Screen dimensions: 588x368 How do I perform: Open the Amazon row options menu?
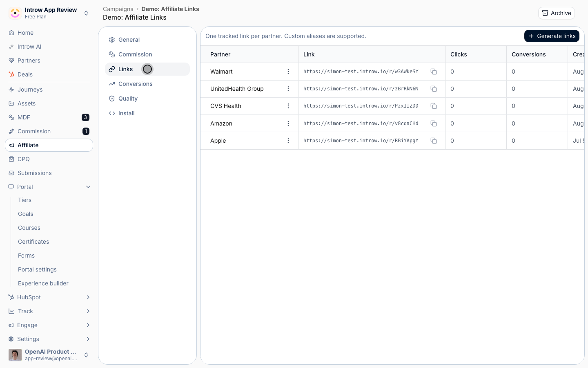pyautogui.click(x=288, y=123)
